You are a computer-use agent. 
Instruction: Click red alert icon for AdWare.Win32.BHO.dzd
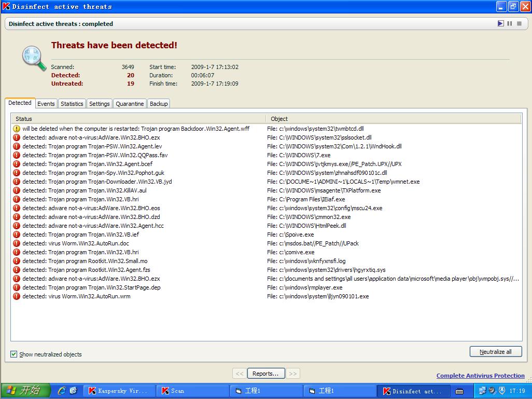17,217
